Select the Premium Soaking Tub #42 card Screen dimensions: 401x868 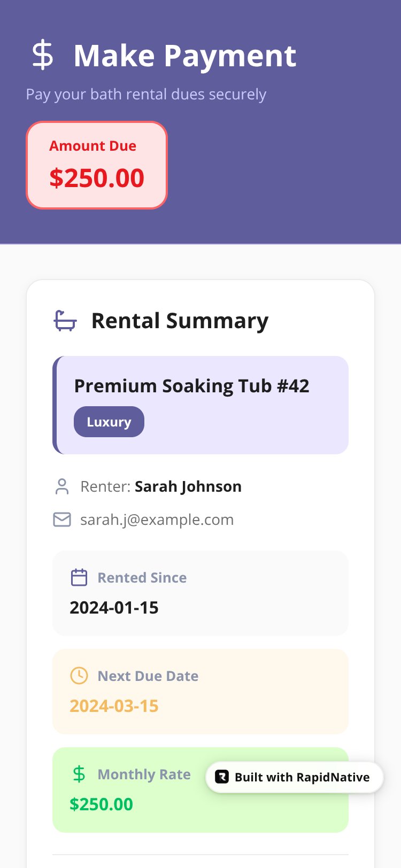click(200, 405)
